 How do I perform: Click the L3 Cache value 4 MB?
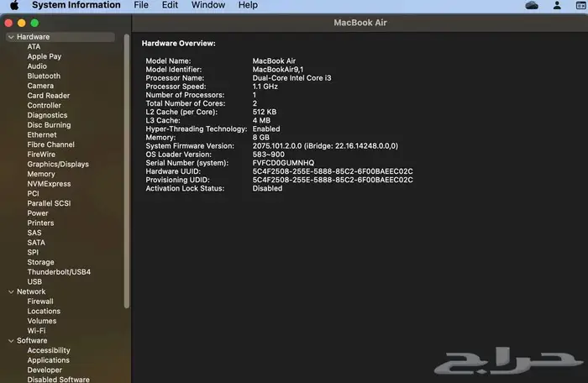261,120
